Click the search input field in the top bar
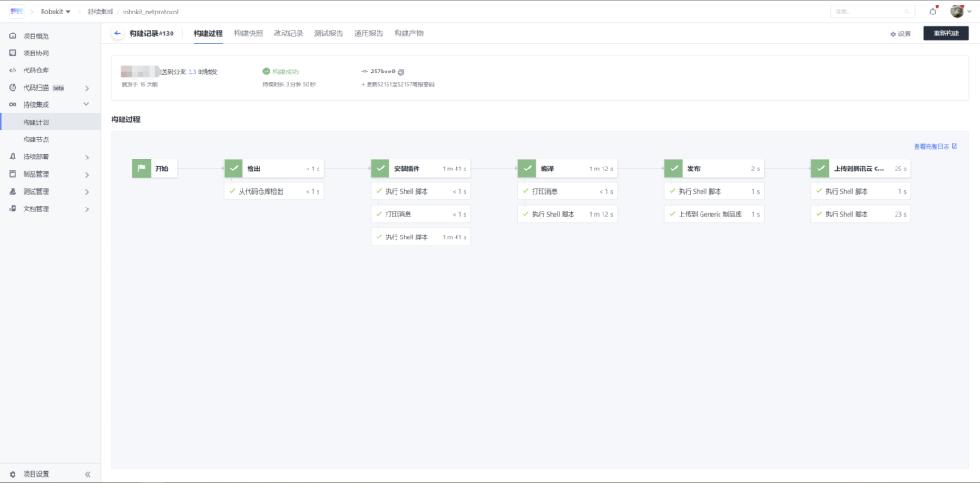This screenshot has height=483, width=980. 872,11
